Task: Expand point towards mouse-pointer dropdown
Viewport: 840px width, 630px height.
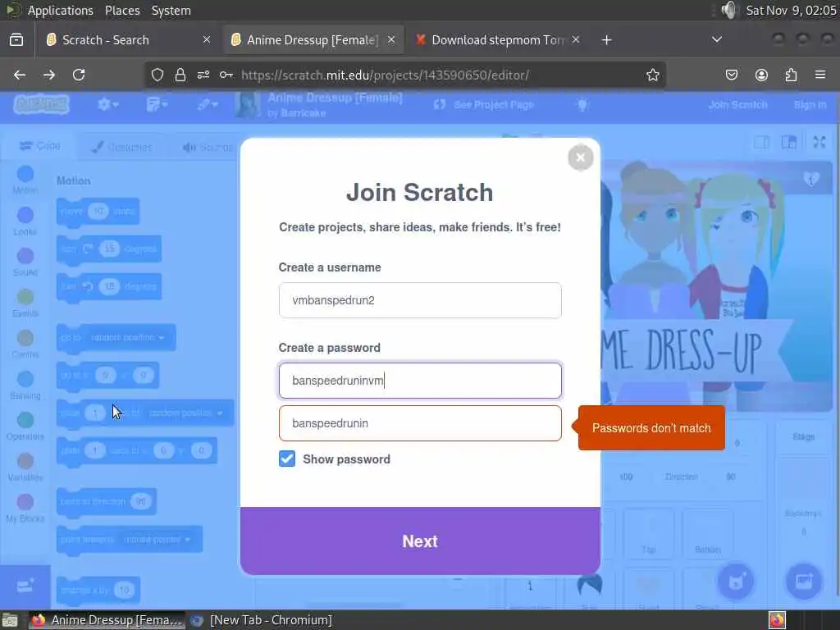Action: tap(157, 540)
